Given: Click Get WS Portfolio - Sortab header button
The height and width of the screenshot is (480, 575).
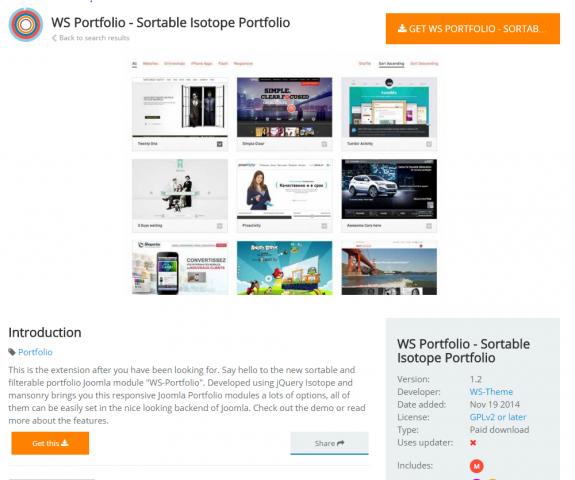Looking at the screenshot, I should point(473,29).
